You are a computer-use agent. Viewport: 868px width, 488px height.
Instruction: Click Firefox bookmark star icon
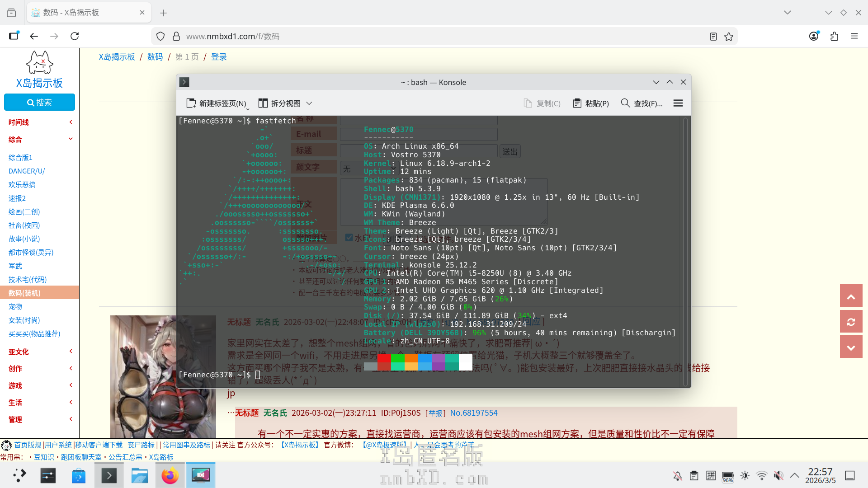click(x=729, y=37)
